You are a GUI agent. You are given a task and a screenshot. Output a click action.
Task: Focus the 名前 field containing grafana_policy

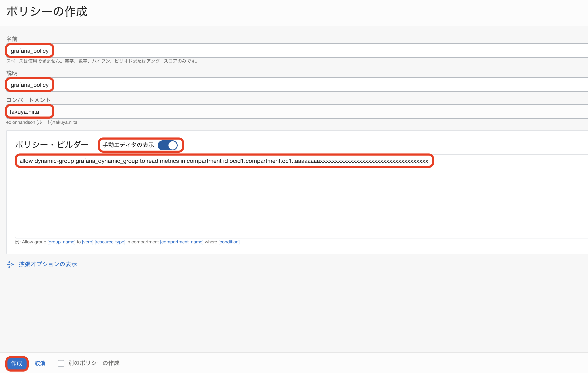(x=293, y=51)
